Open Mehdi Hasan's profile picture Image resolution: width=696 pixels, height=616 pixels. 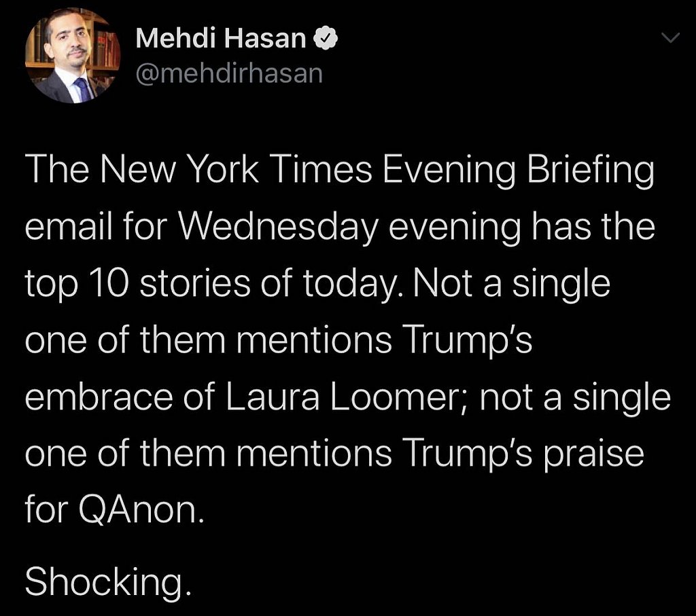coord(73,56)
